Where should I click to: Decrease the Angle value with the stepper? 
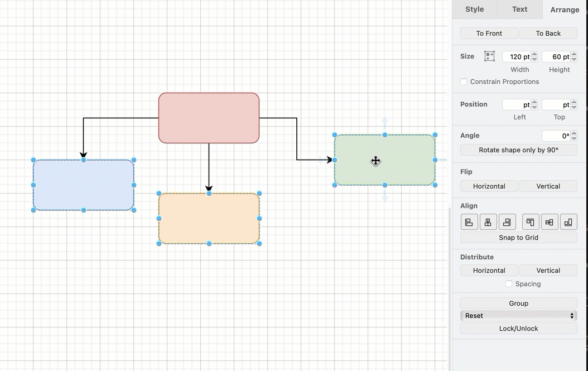pyautogui.click(x=574, y=138)
